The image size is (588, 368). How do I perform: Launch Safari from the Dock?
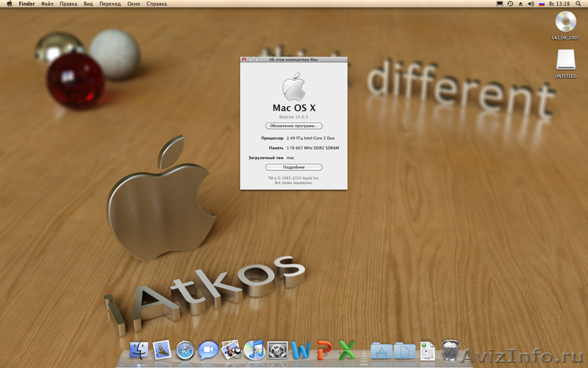[x=185, y=350]
